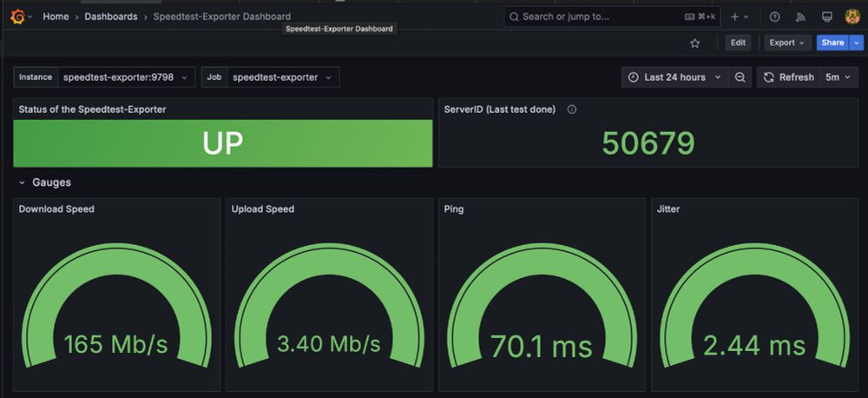Image resolution: width=868 pixels, height=398 pixels.
Task: Open the Export dropdown
Action: (788, 43)
